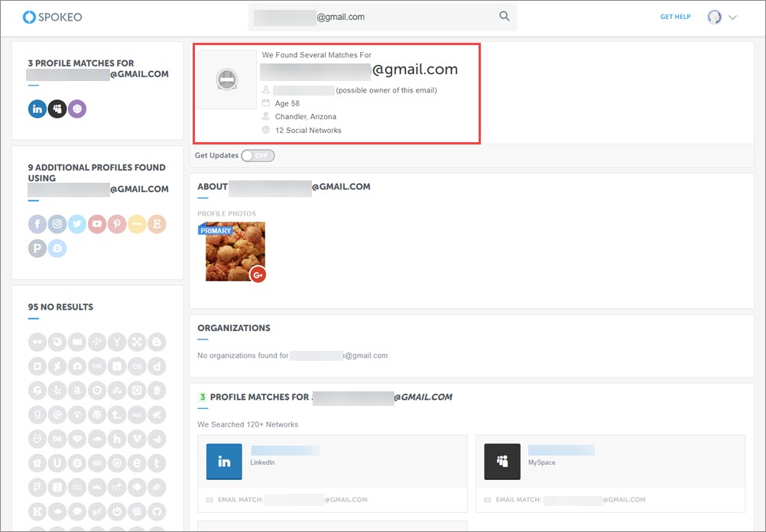Expand the account menu chevron

coord(732,17)
